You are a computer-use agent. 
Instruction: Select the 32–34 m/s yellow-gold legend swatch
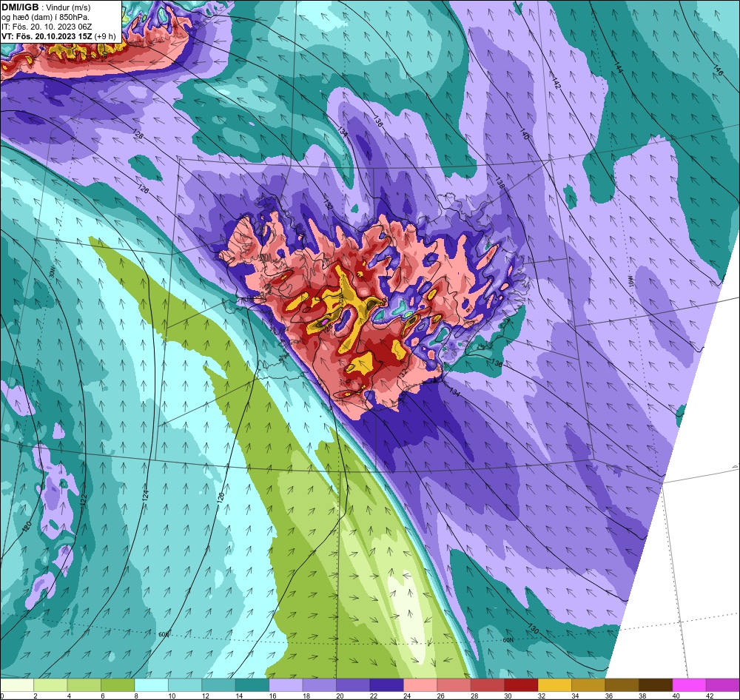pyautogui.click(x=554, y=685)
